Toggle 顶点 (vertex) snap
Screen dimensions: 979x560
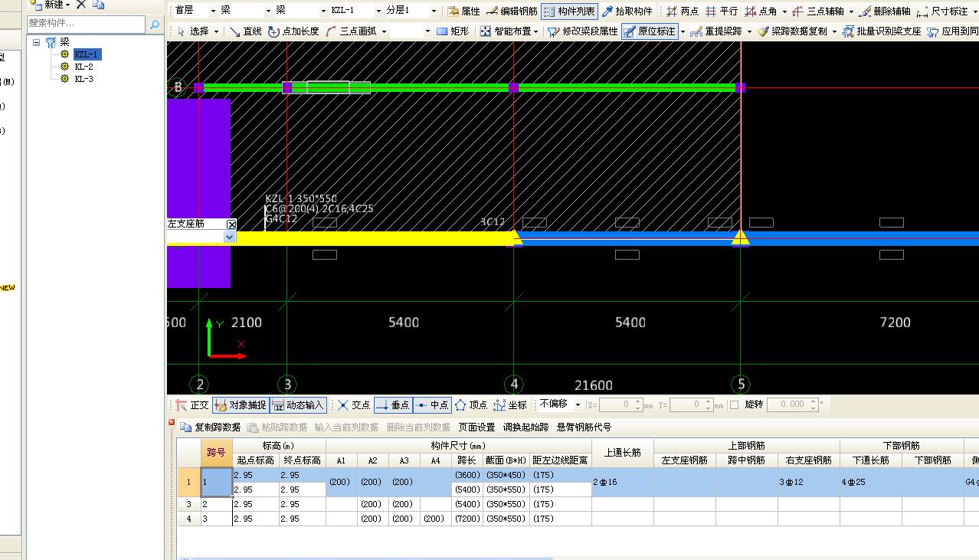pos(471,405)
